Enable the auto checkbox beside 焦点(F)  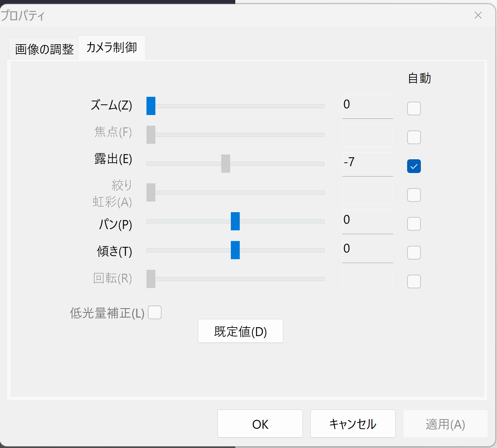[x=414, y=137]
